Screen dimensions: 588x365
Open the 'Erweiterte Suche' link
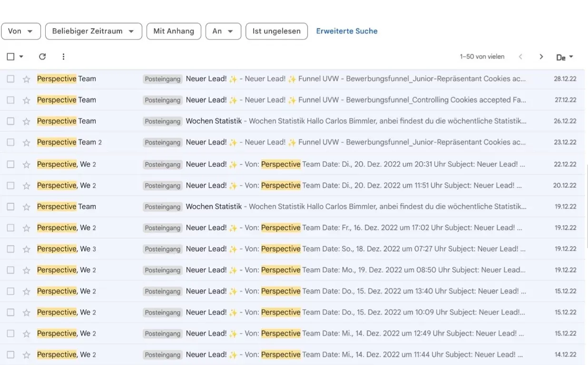tap(347, 31)
